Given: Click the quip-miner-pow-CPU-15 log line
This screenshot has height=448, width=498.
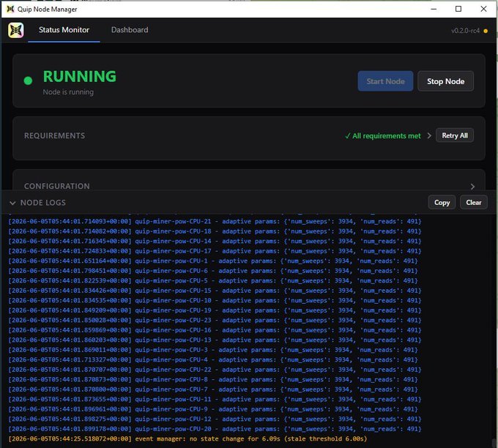Looking at the screenshot, I should tap(215, 291).
